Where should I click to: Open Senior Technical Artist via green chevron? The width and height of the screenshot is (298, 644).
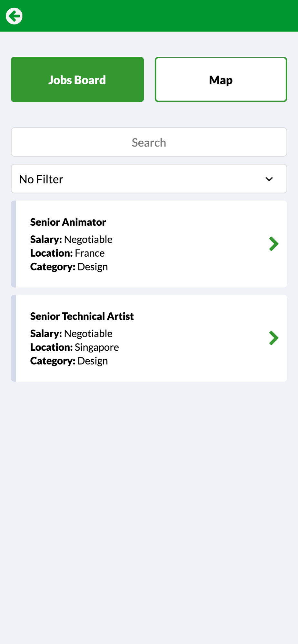point(274,338)
